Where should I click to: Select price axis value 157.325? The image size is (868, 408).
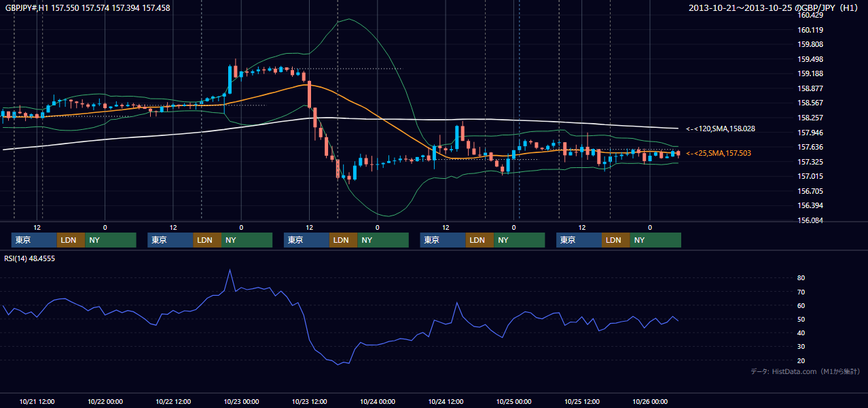click(x=811, y=162)
